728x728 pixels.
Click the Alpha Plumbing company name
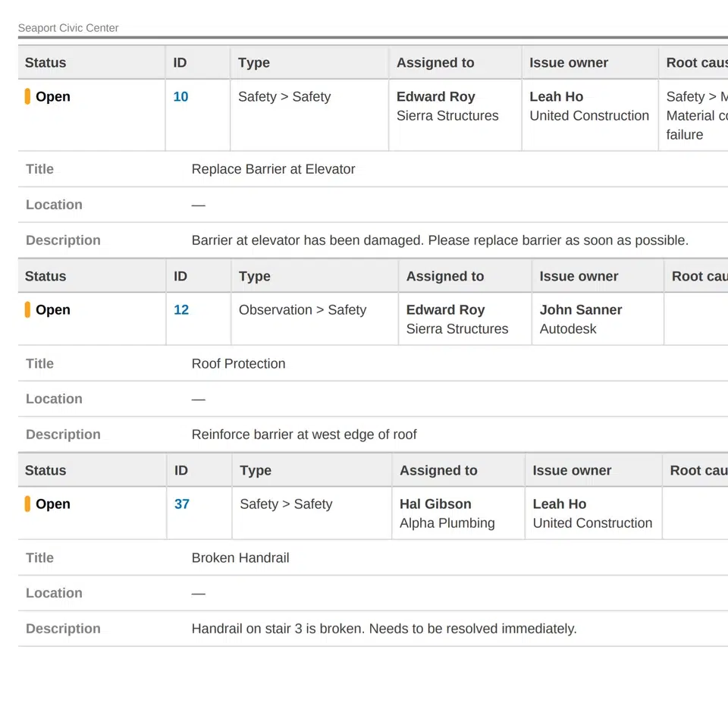[x=447, y=523]
